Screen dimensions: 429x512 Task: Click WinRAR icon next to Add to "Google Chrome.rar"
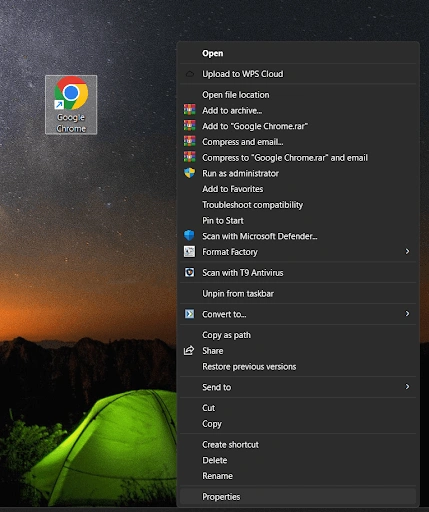coord(190,125)
